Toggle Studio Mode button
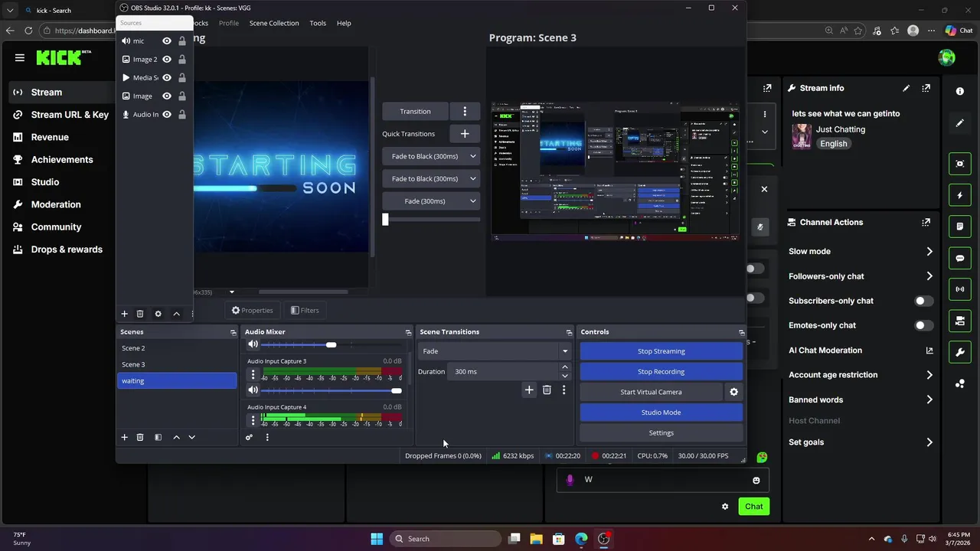The image size is (980, 551). point(661,412)
